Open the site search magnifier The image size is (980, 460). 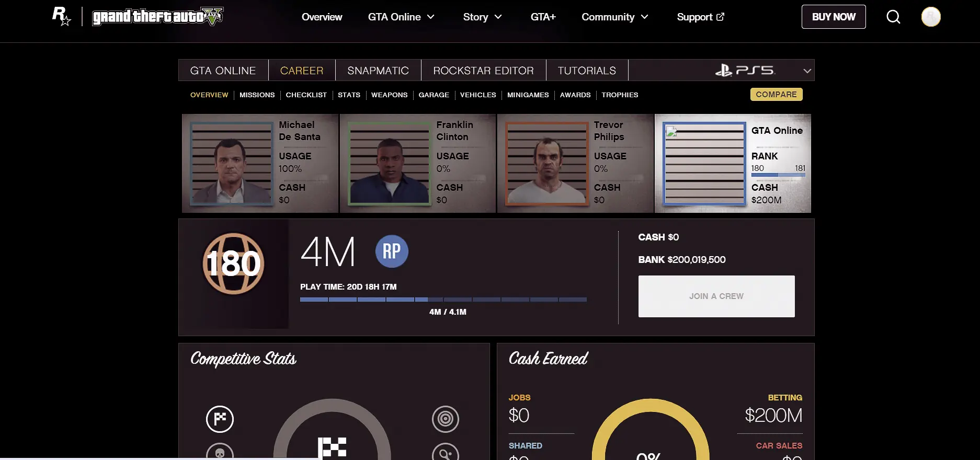pyautogui.click(x=893, y=17)
